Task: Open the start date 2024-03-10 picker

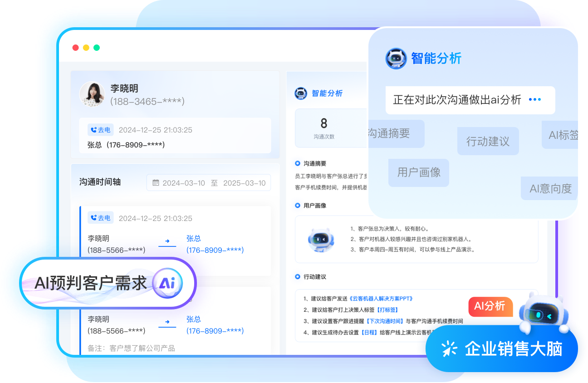Action: click(x=184, y=183)
